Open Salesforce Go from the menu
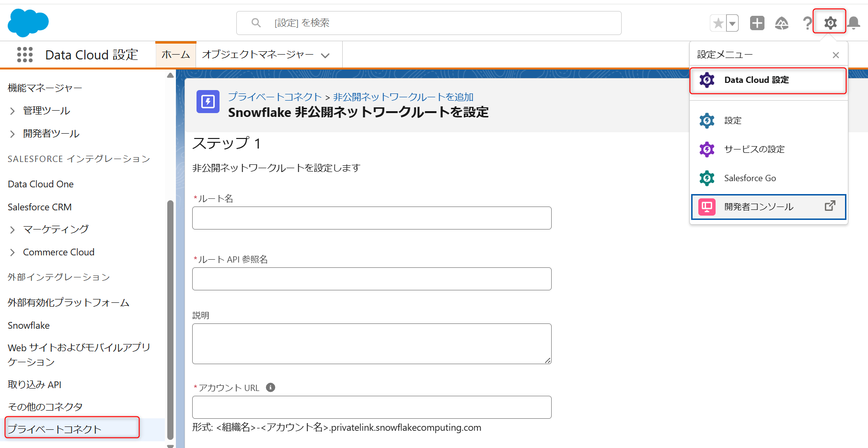The height and width of the screenshot is (448, 868). click(768, 178)
